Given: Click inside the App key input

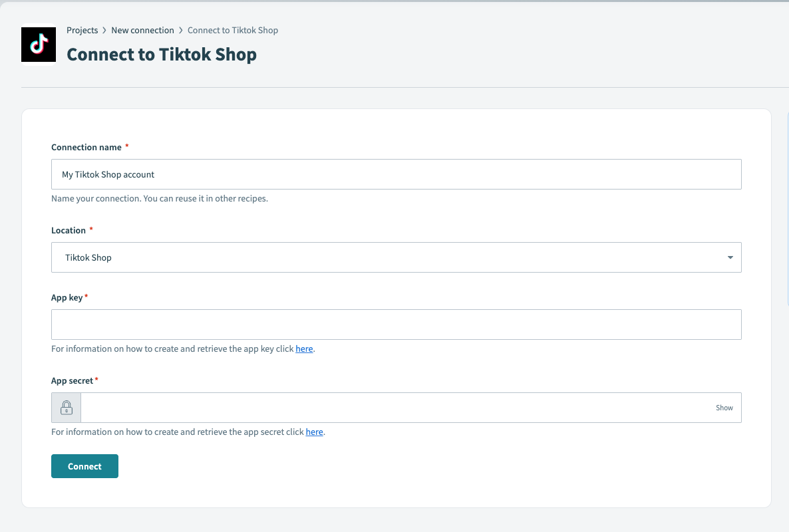Looking at the screenshot, I should pos(396,325).
